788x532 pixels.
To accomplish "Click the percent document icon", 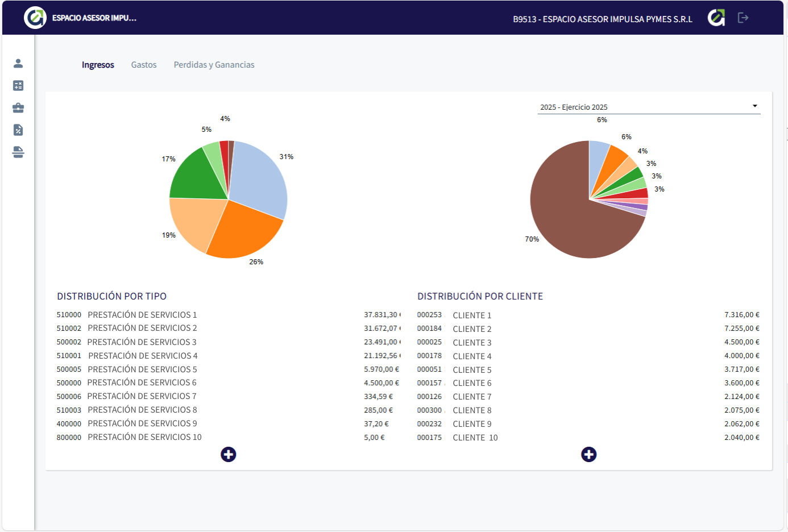I will 18,130.
